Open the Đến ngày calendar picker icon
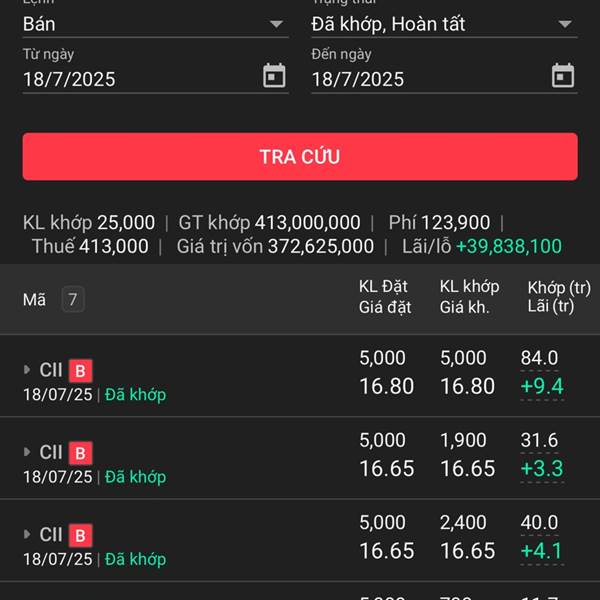 click(x=563, y=76)
